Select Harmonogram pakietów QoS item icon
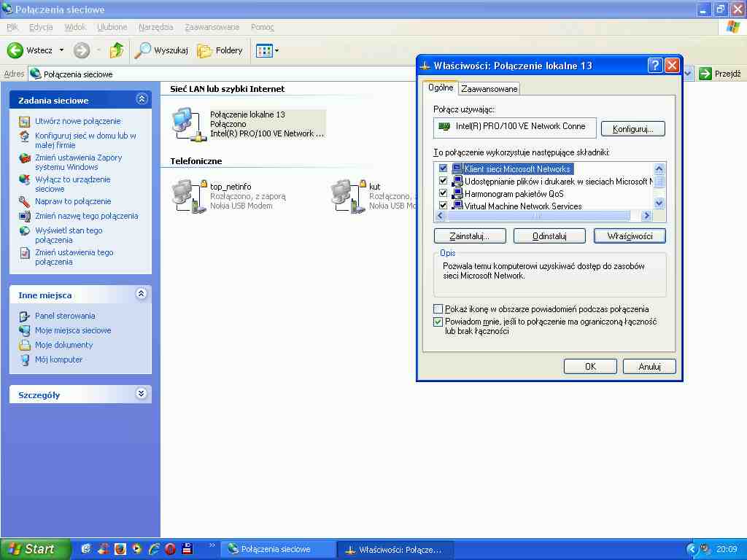 pos(457,193)
